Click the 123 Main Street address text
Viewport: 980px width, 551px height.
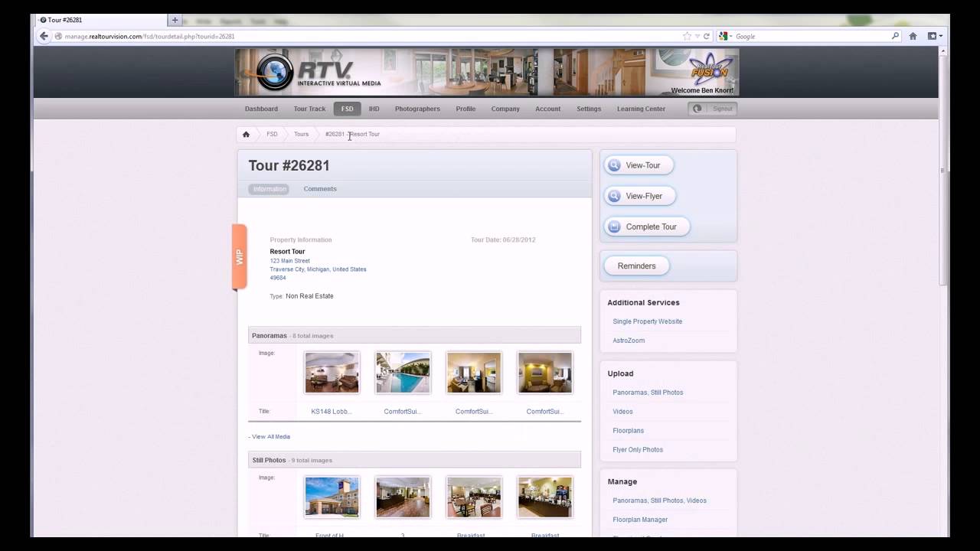(289, 261)
